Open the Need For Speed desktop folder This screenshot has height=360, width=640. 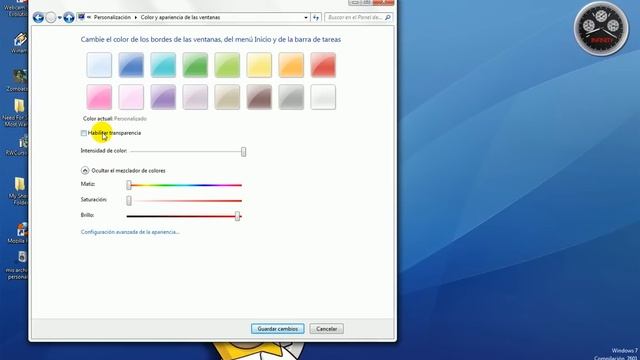[x=16, y=113]
